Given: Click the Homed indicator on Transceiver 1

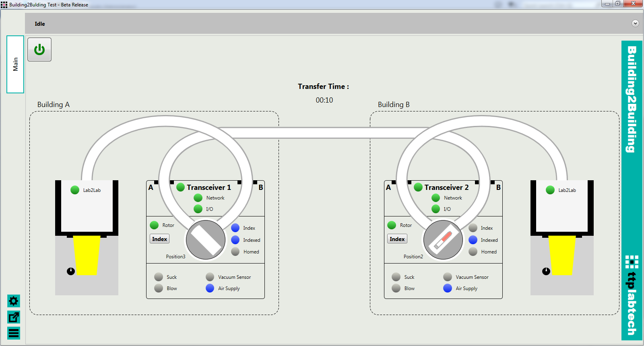Looking at the screenshot, I should coord(235,251).
